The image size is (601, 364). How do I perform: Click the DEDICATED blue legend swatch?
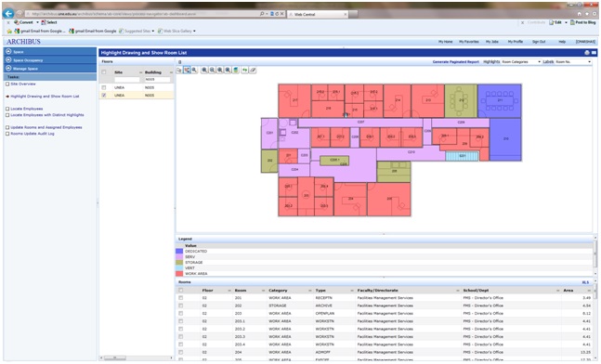(x=179, y=252)
